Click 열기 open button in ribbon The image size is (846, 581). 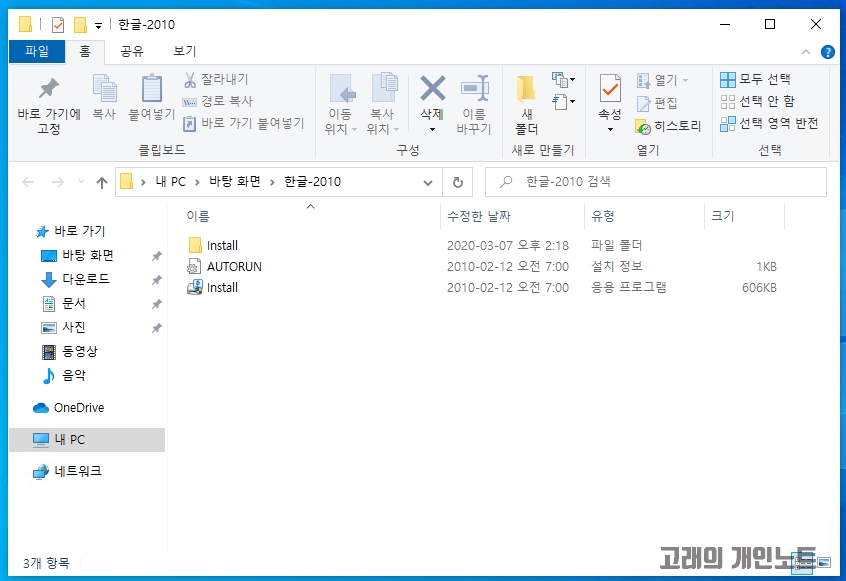pos(663,80)
